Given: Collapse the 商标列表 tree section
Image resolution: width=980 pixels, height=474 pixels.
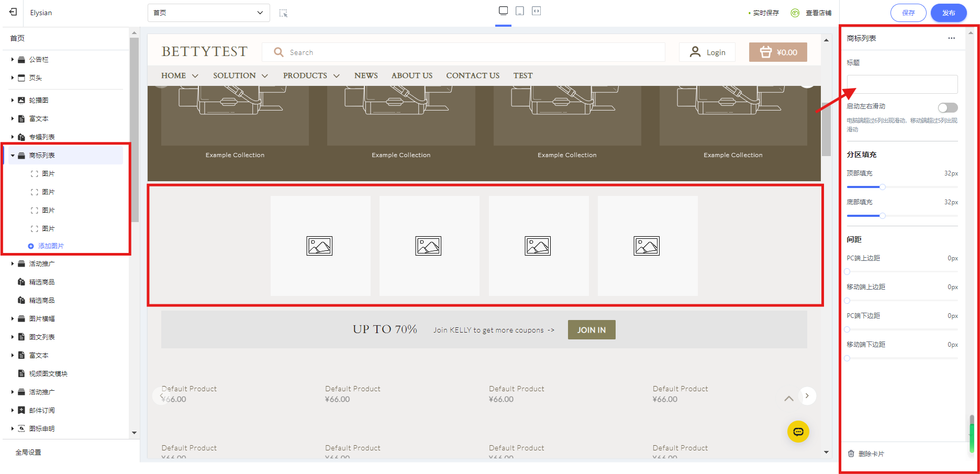Looking at the screenshot, I should coord(13,156).
